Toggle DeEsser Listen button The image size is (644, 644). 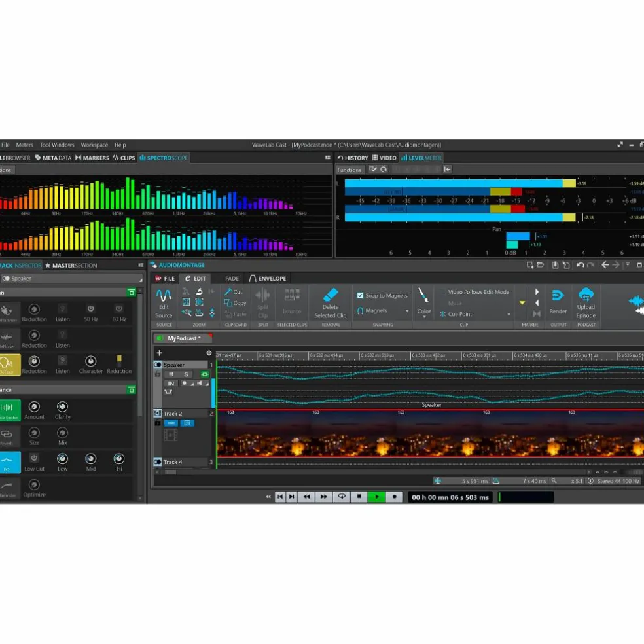tap(62, 361)
